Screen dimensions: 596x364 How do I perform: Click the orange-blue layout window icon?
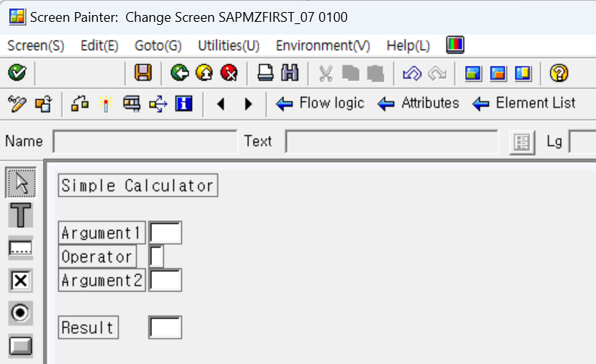click(x=498, y=73)
